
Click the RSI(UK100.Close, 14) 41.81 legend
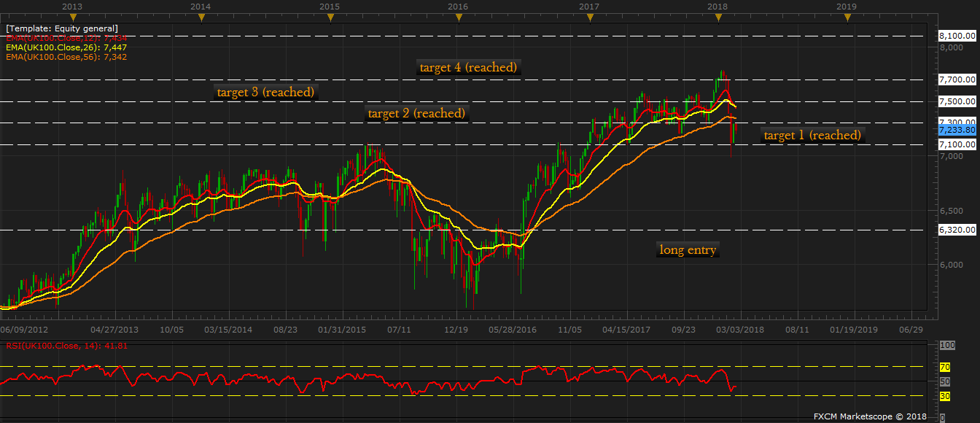click(x=66, y=346)
